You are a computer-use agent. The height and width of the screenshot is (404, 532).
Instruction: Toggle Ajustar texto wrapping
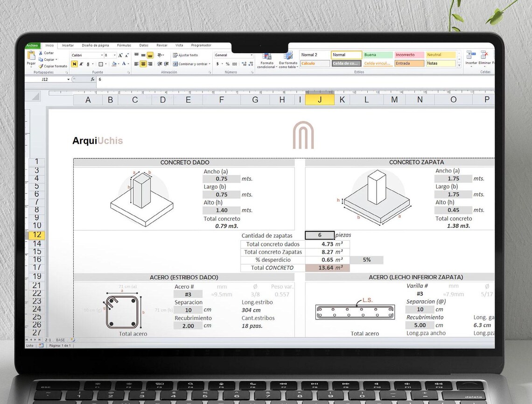[x=187, y=55]
